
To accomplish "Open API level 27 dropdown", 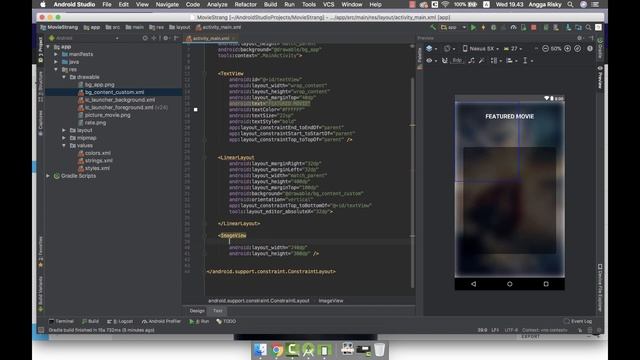I will (513, 49).
